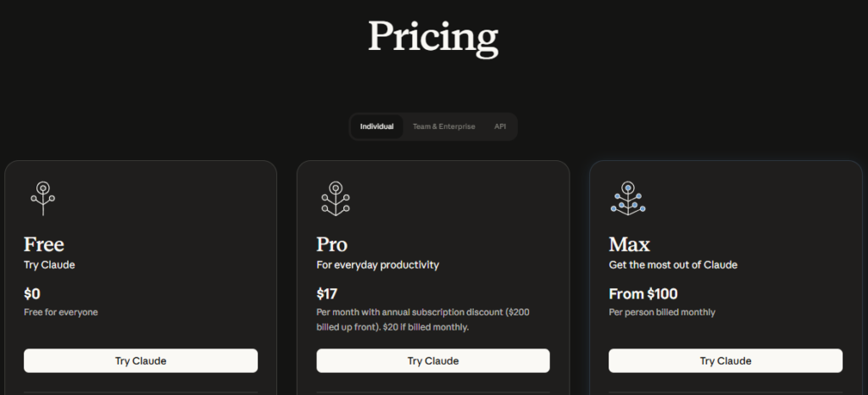
Task: Select the $17 price text
Action: click(327, 294)
